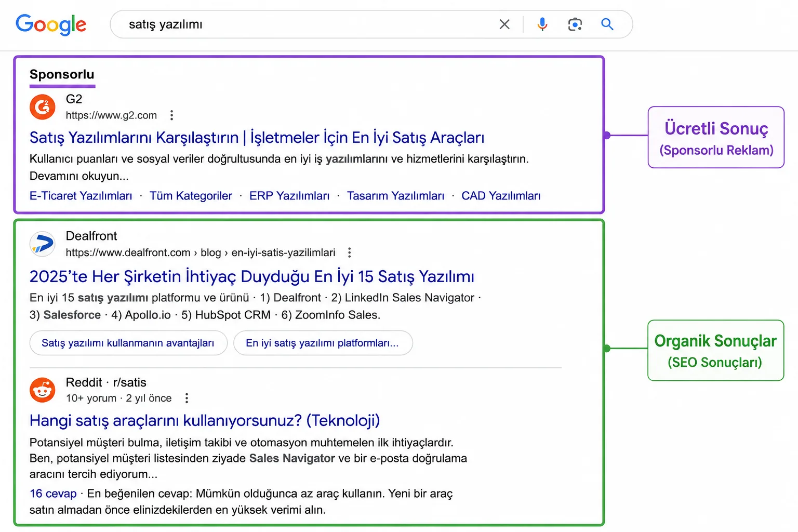Open G2 favicon in sponsored result
Viewport: 798px width, 532px height.
pos(43,107)
